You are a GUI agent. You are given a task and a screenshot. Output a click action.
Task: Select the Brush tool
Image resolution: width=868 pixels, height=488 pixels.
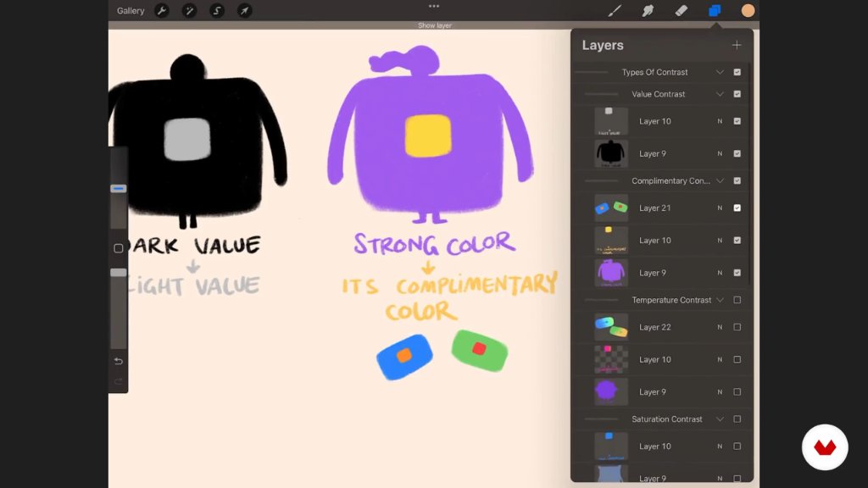click(x=615, y=10)
